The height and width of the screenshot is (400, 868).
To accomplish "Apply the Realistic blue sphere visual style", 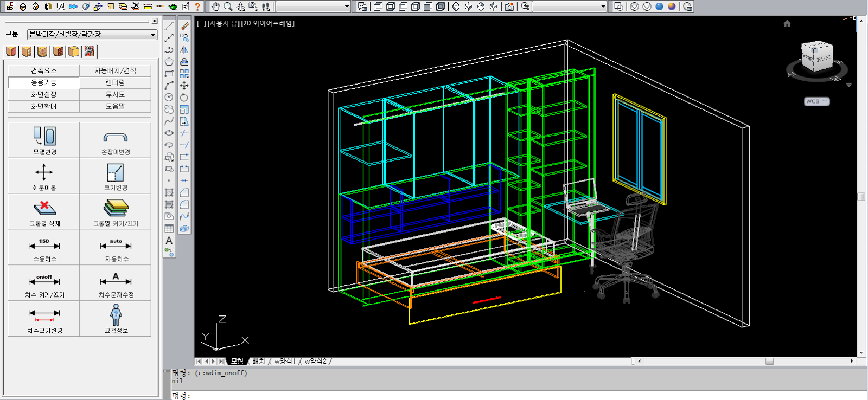I will [x=659, y=7].
